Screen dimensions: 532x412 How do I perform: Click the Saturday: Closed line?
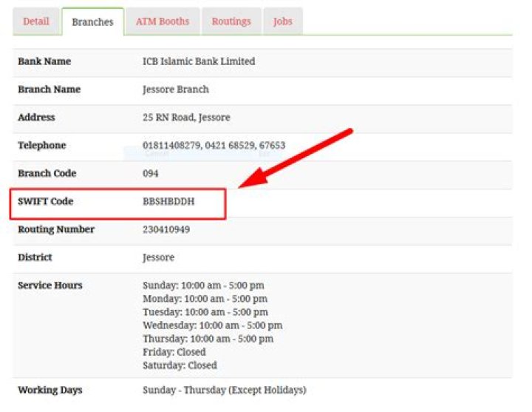(x=180, y=365)
